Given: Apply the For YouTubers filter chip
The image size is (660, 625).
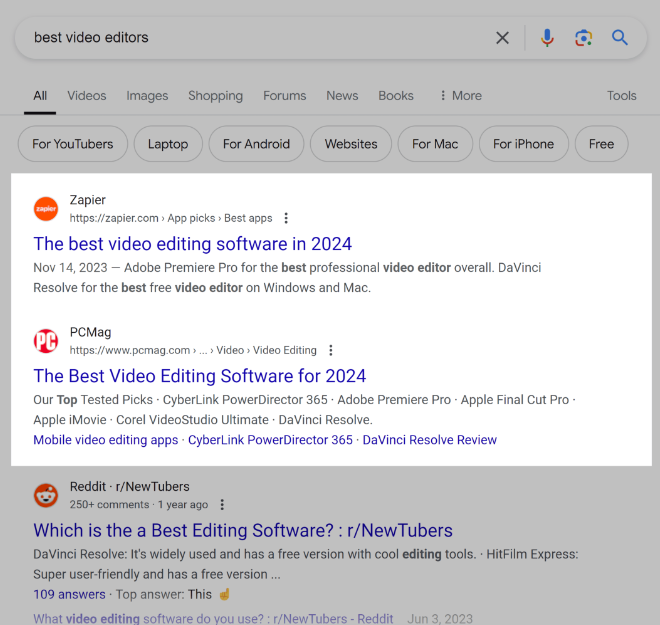Looking at the screenshot, I should click(73, 144).
